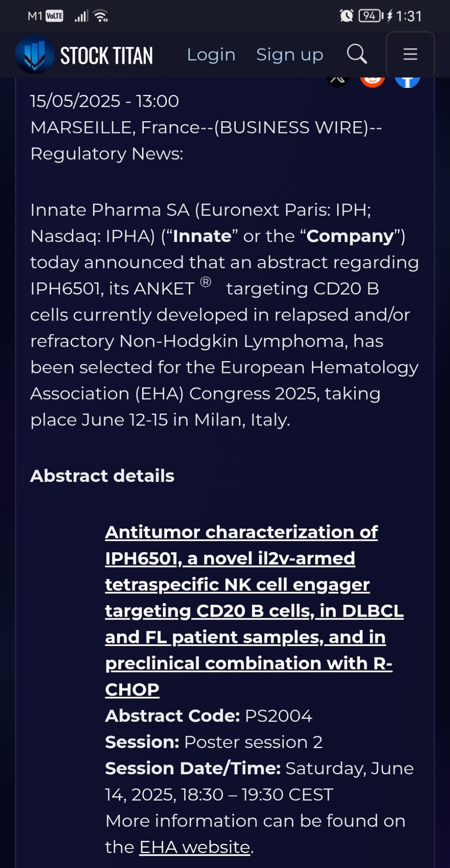
Task: Open the Sign up link
Action: [290, 55]
